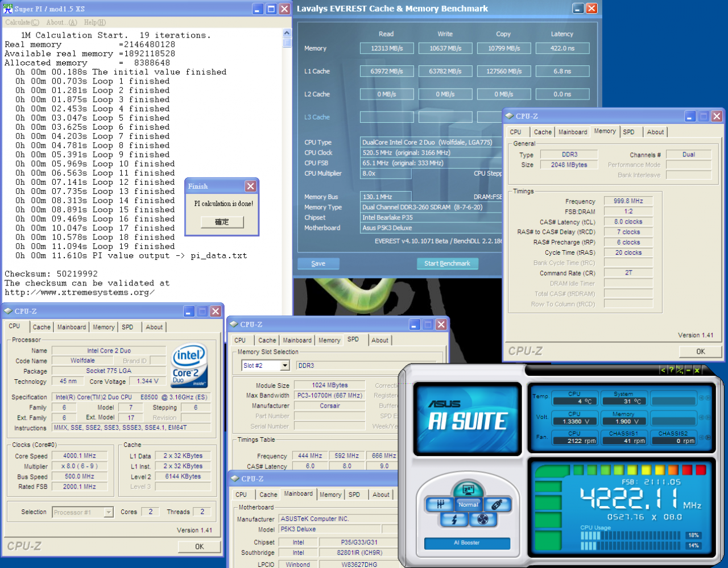Click title icon of CPU-Z Processor window
The height and width of the screenshot is (568, 728).
[x=7, y=311]
